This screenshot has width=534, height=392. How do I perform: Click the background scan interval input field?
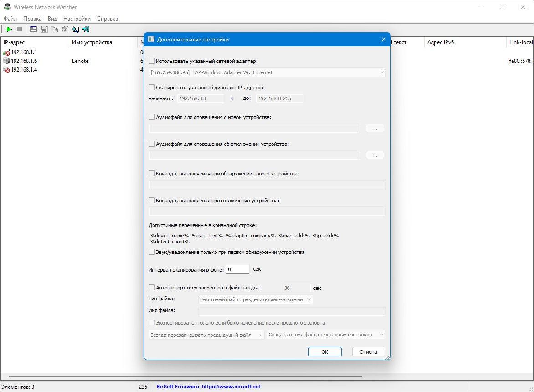coord(237,269)
